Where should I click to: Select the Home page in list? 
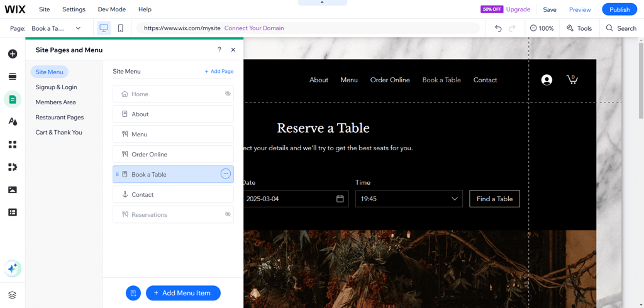173,94
